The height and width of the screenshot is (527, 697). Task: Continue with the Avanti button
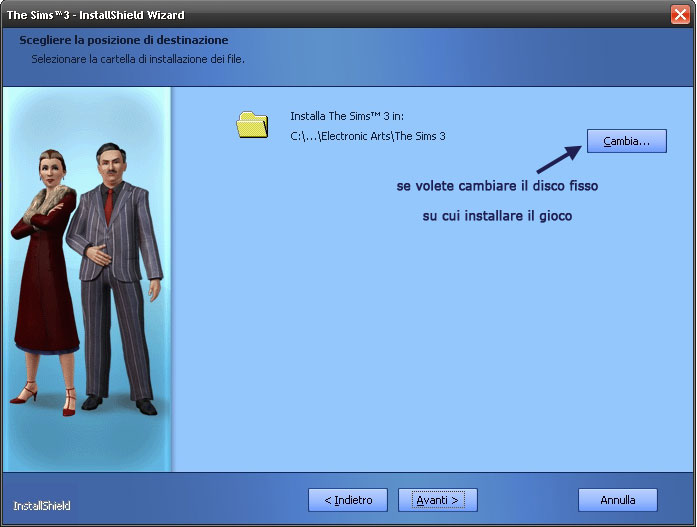pyautogui.click(x=438, y=500)
